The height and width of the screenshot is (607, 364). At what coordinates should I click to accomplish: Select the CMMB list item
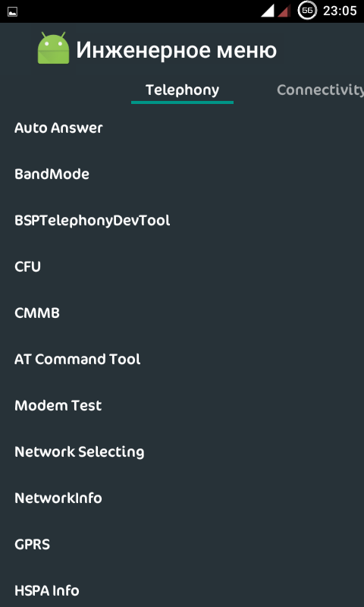[x=182, y=313]
